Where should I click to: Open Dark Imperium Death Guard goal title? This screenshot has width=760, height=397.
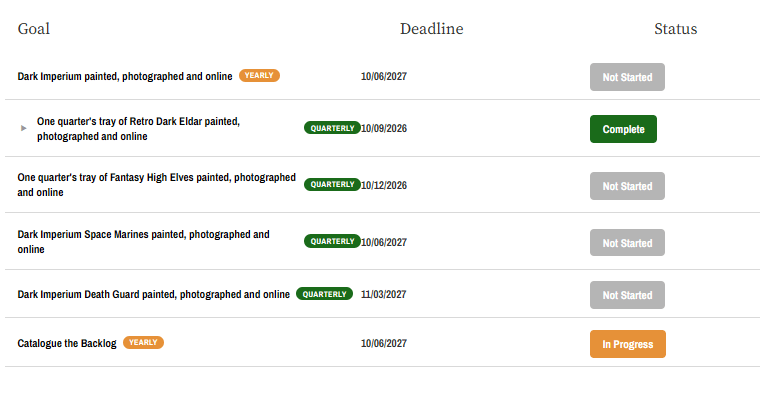[154, 295]
